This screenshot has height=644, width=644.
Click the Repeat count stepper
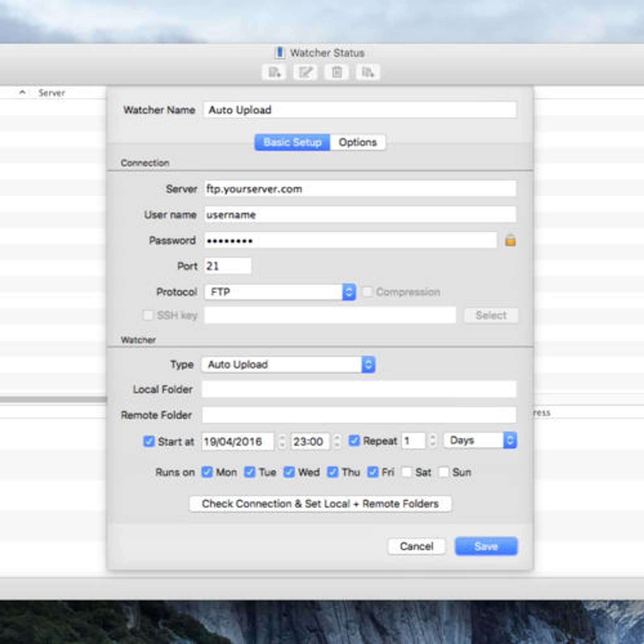433,440
